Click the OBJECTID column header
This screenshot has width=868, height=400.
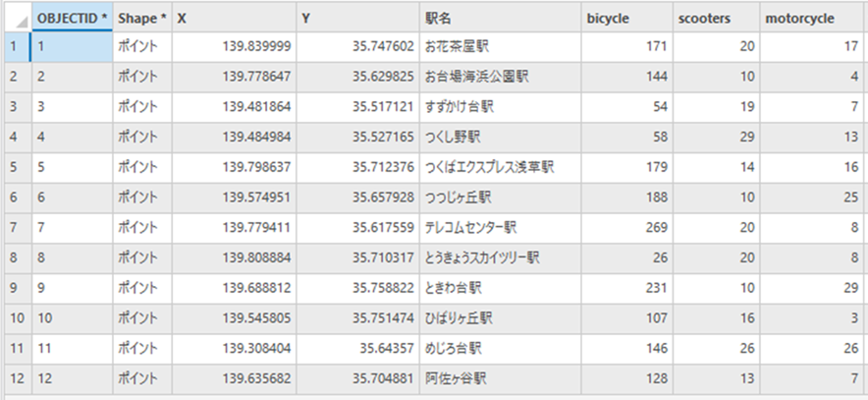point(72,18)
